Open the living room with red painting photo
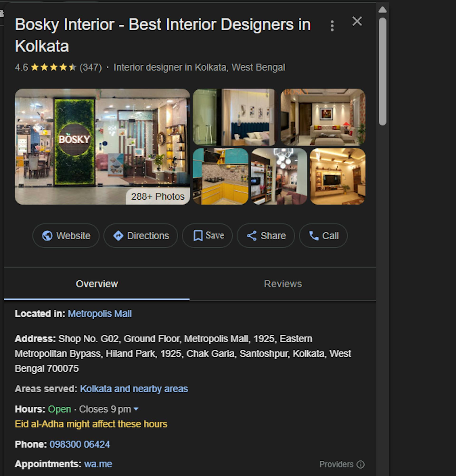Viewport: 456px width, 476px height. tap(323, 117)
